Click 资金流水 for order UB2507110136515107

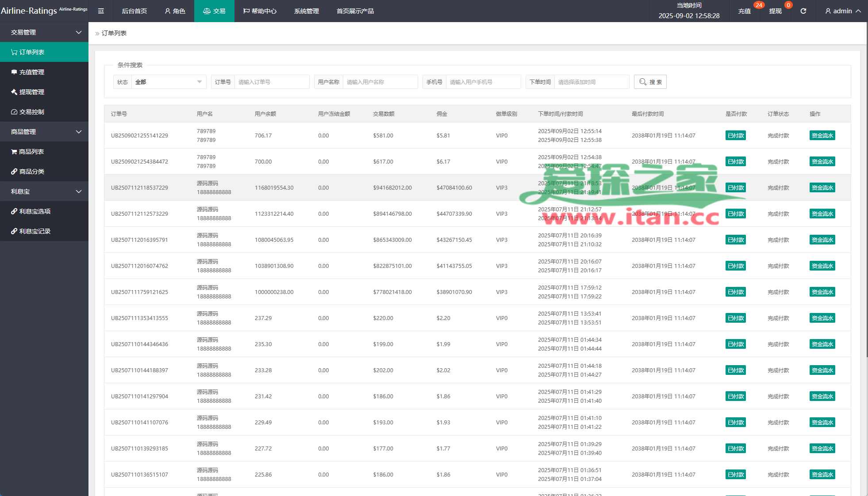(x=822, y=475)
